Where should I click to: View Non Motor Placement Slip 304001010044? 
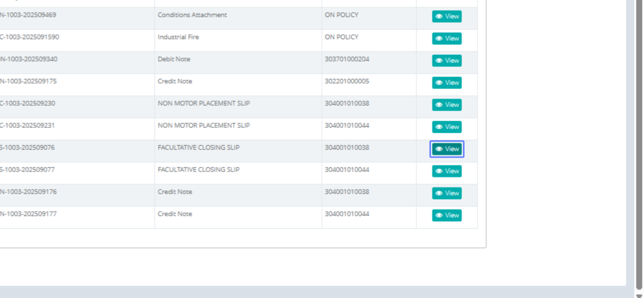tap(447, 127)
